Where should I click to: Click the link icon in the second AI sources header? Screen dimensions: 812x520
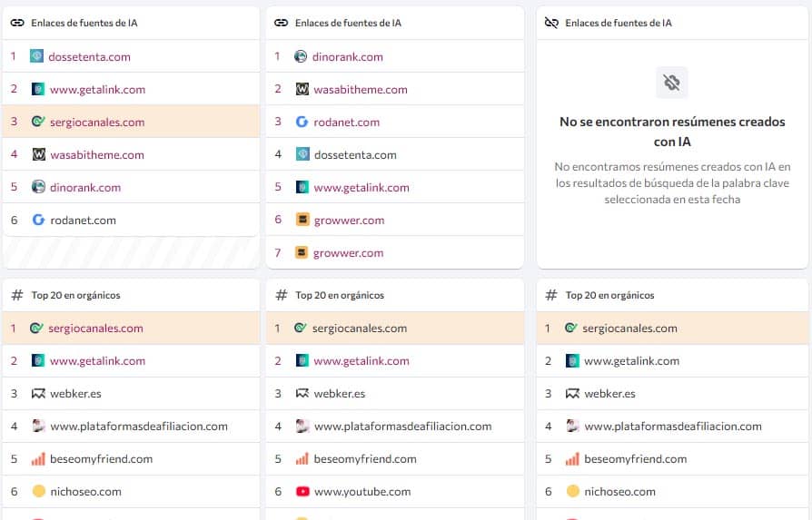click(x=282, y=23)
